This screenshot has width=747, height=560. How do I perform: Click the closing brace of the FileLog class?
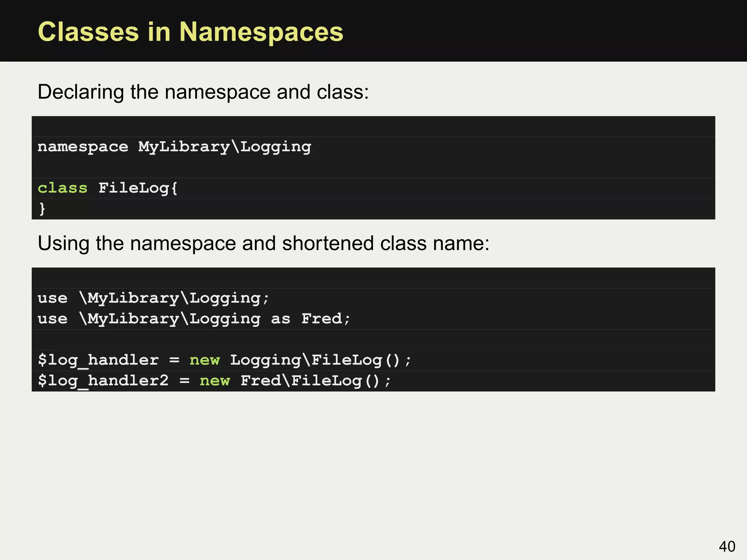tap(42, 209)
